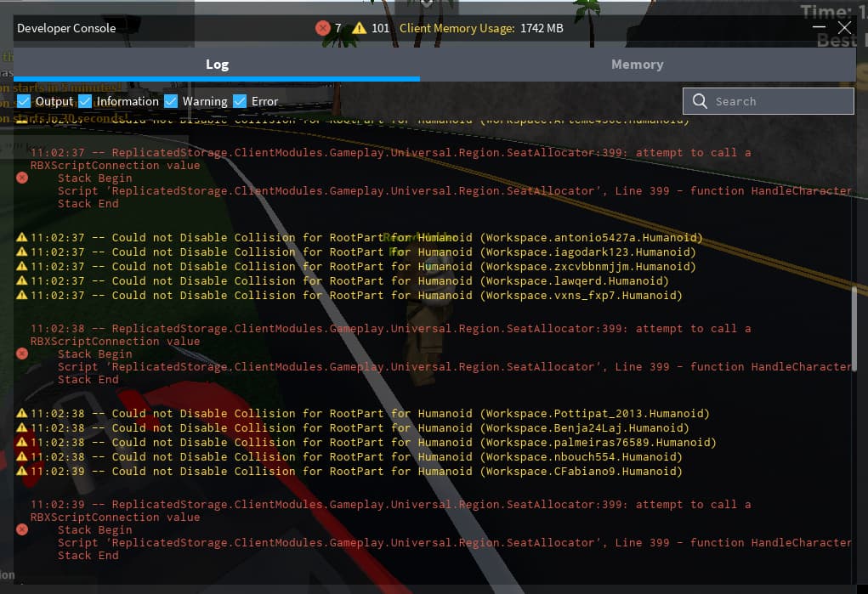The width and height of the screenshot is (868, 594).
Task: Focus the Search input field
Action: 769,101
